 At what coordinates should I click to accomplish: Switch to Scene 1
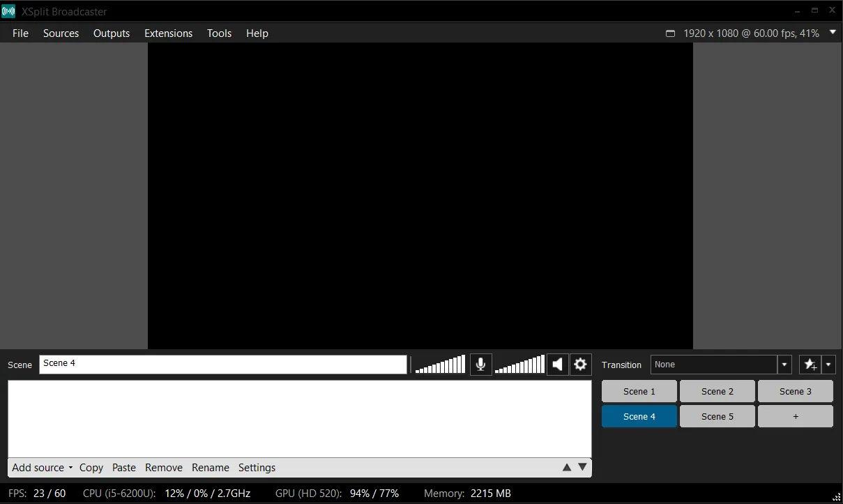(639, 391)
